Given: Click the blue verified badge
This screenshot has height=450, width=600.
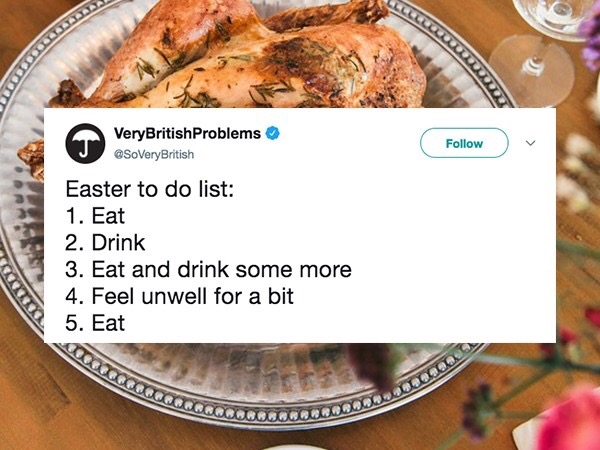Looking at the screenshot, I should pos(272,133).
